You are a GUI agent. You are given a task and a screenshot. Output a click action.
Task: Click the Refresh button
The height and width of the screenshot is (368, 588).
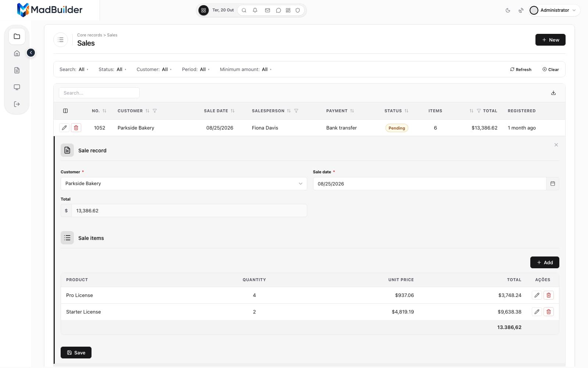coord(521,70)
